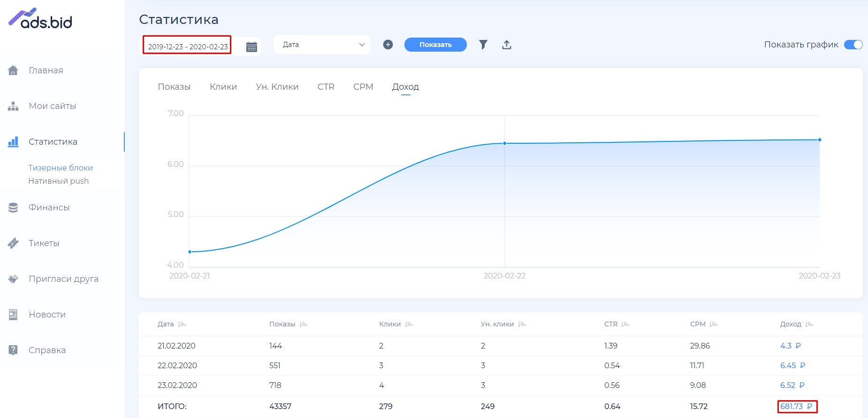Click the Статистика page heading
This screenshot has height=418, width=868.
pos(179,19)
